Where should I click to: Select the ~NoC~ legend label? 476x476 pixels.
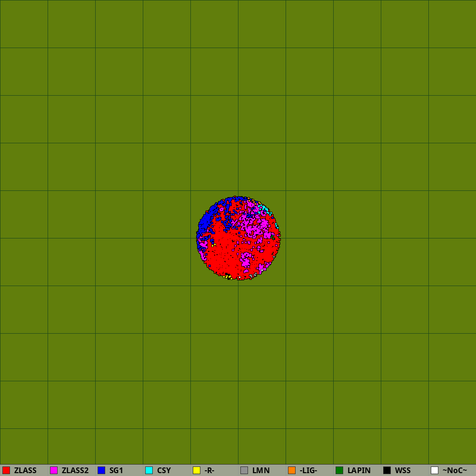pyautogui.click(x=455, y=471)
